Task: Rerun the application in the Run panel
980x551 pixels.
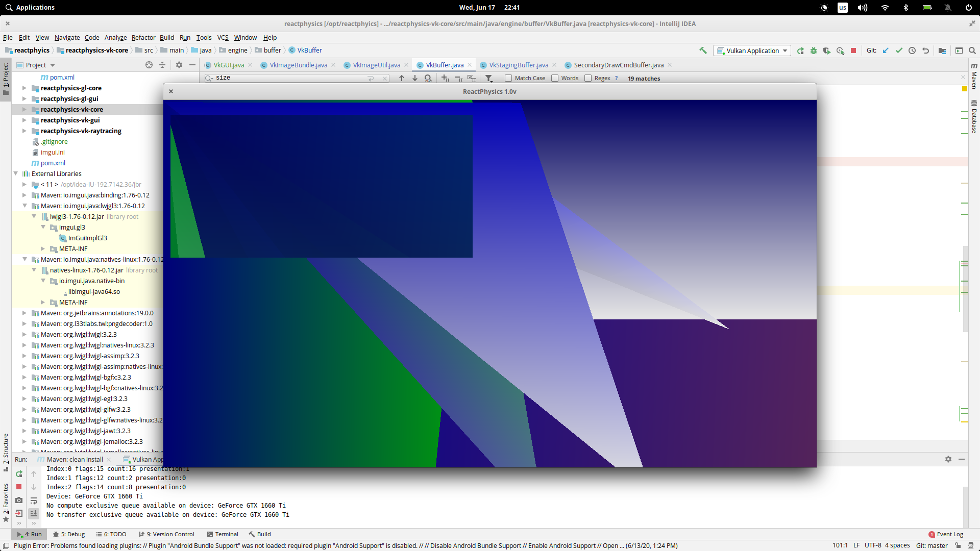Action: tap(19, 474)
